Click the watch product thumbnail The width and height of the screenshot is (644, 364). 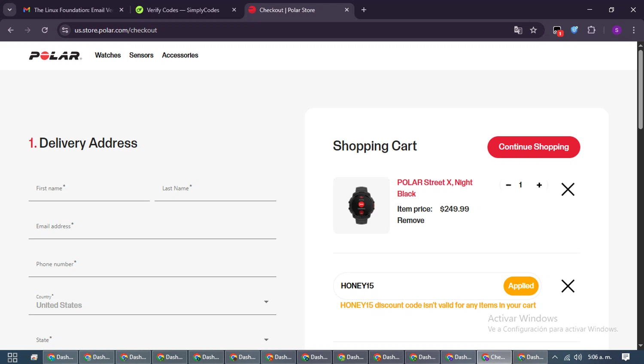361,205
